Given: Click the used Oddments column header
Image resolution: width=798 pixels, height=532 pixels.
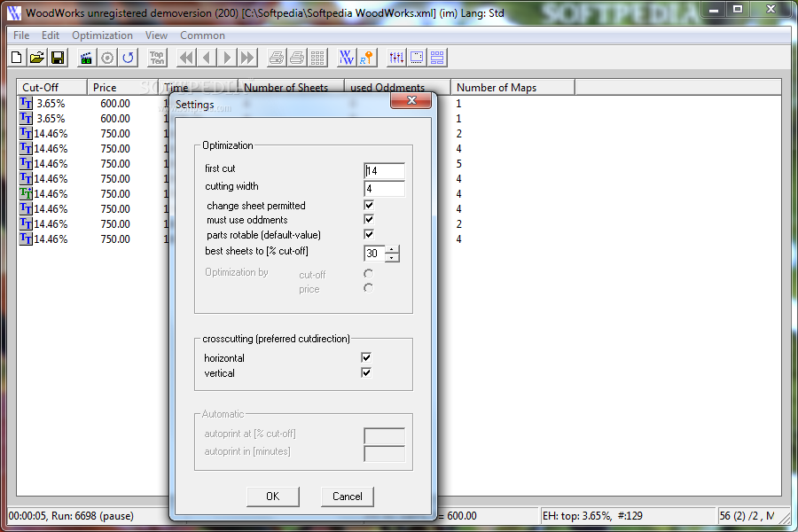Looking at the screenshot, I should [x=397, y=87].
